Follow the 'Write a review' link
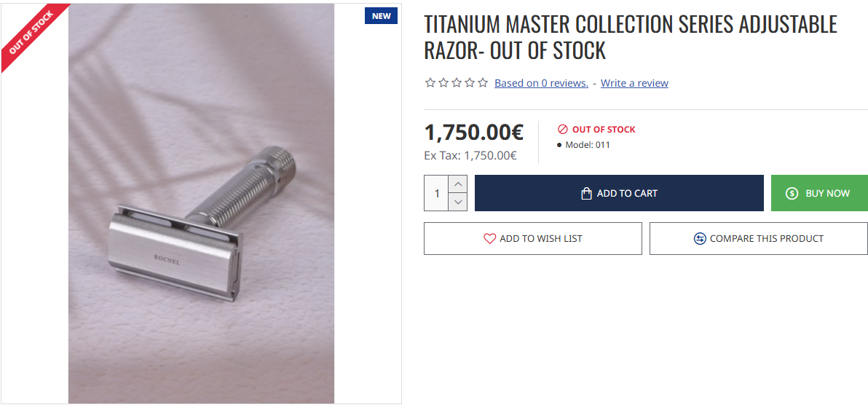Screen dimensions: 868x405 [634, 83]
